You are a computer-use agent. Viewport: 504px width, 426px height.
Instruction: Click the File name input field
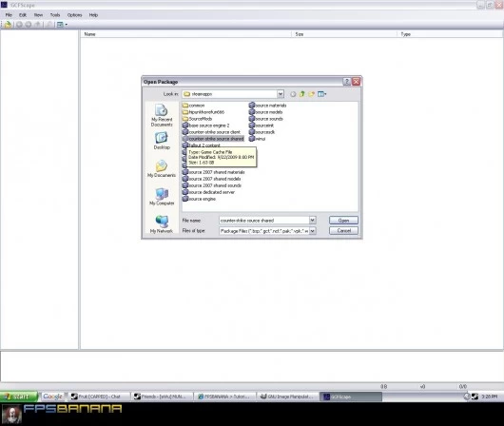tap(264, 221)
